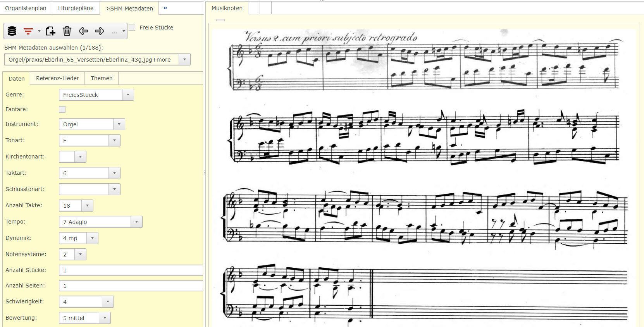The image size is (644, 327).
Task: Click the sheet music score image
Action: pos(424,178)
